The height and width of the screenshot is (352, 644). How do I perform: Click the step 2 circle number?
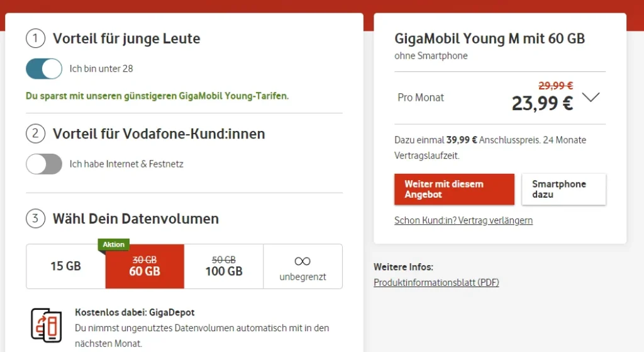point(36,133)
